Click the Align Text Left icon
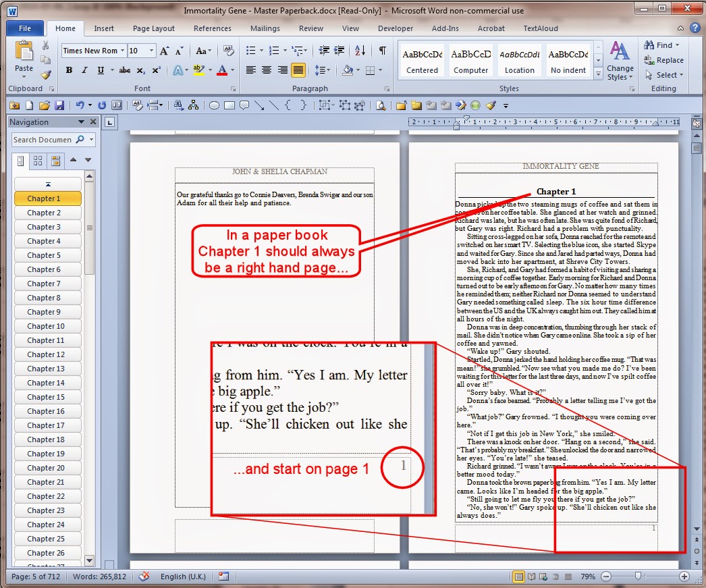The height and width of the screenshot is (588, 706). 251,70
